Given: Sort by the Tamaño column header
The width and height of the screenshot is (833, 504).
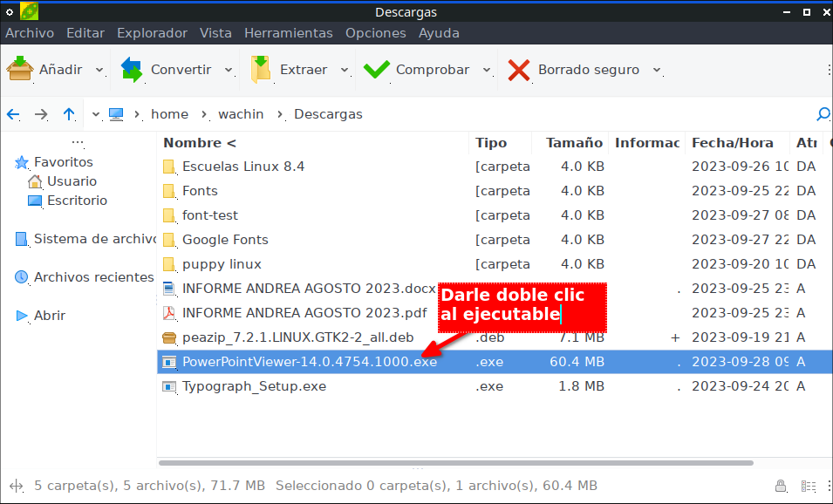Looking at the screenshot, I should (570, 143).
